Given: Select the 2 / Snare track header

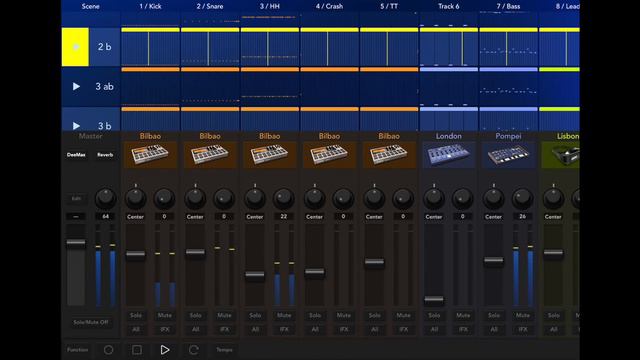Looking at the screenshot, I should pyautogui.click(x=210, y=6).
